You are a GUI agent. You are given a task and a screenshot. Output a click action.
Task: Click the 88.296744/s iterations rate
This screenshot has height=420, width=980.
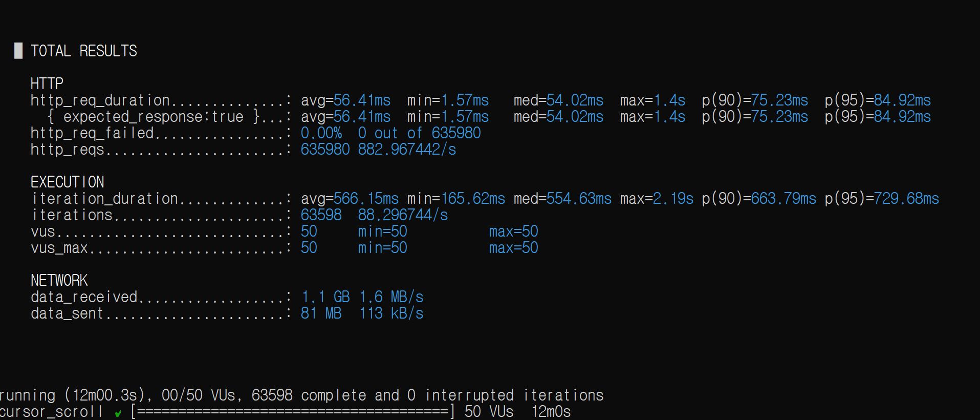[403, 215]
